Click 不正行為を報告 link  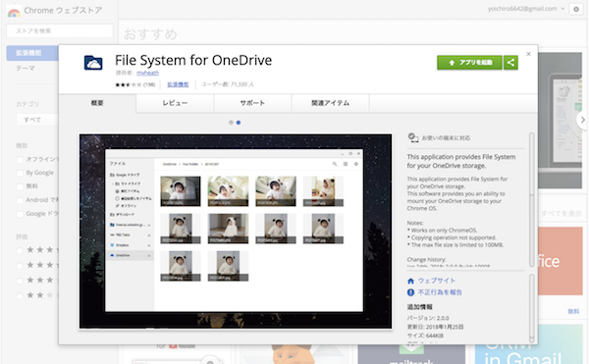coord(440,292)
